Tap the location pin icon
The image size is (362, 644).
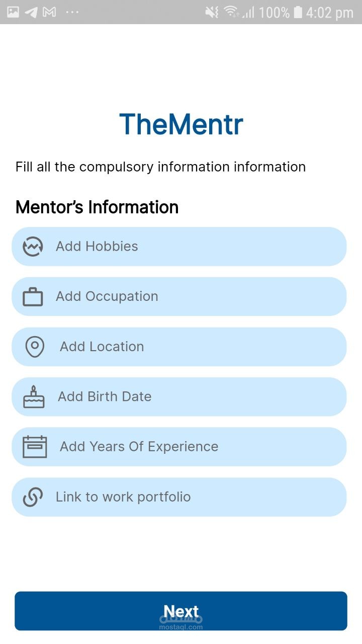pyautogui.click(x=34, y=347)
